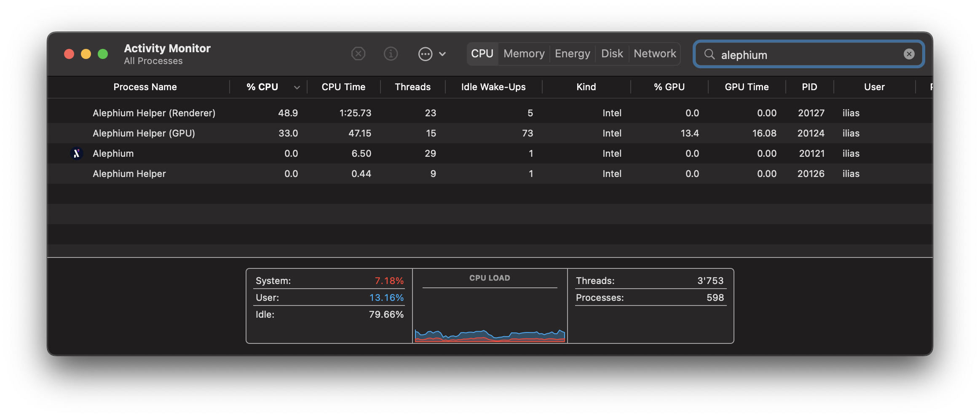980x418 pixels.
Task: Select the Alephium Helper (GPU) process
Action: 144,133
